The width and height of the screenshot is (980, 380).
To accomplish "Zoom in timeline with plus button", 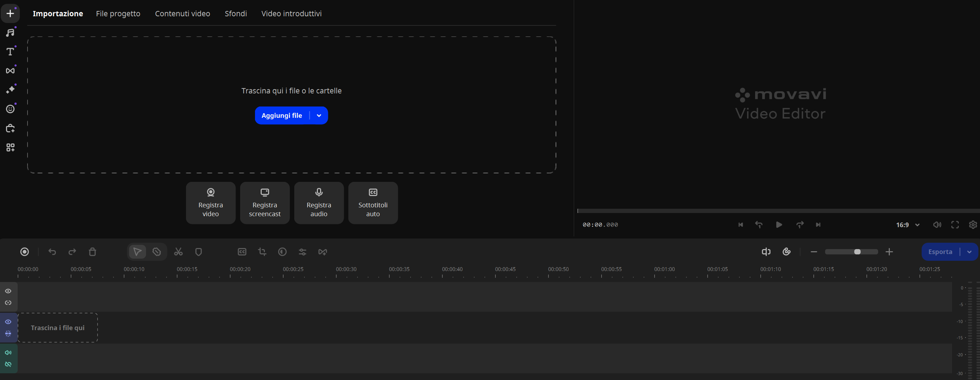I will pyautogui.click(x=889, y=252).
